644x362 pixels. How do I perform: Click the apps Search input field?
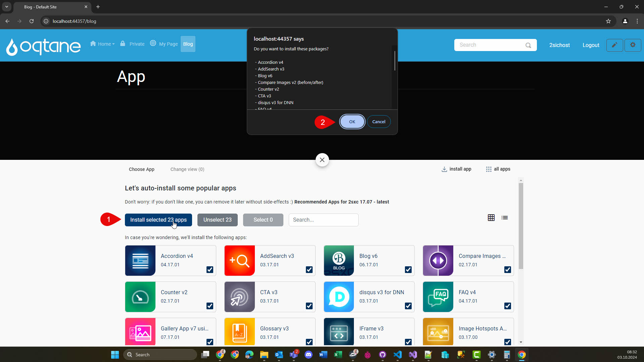coord(323,220)
